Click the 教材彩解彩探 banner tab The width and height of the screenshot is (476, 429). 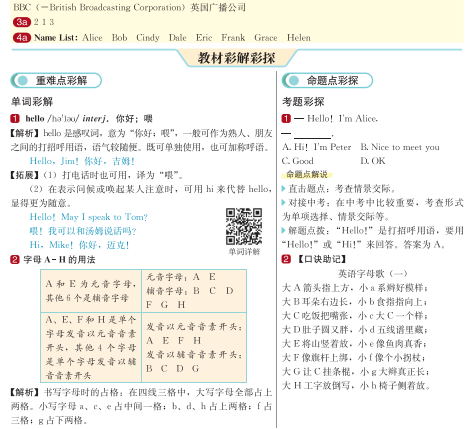pyautogui.click(x=236, y=58)
